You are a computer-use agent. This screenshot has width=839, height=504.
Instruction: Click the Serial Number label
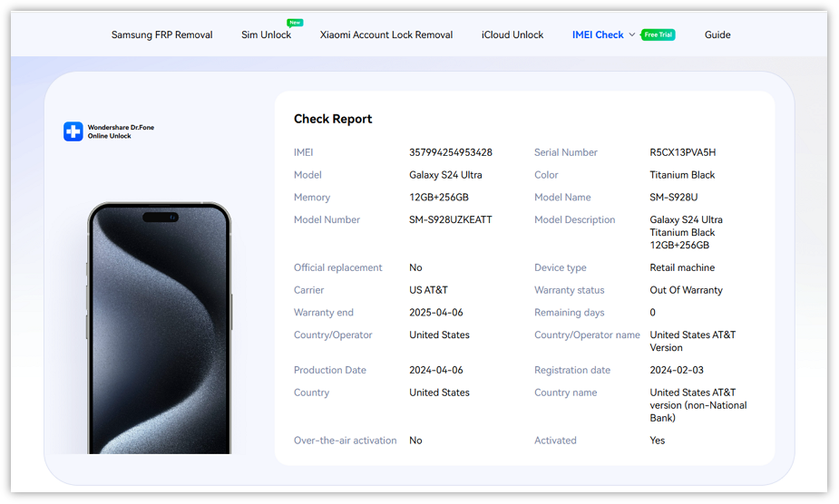coord(566,152)
